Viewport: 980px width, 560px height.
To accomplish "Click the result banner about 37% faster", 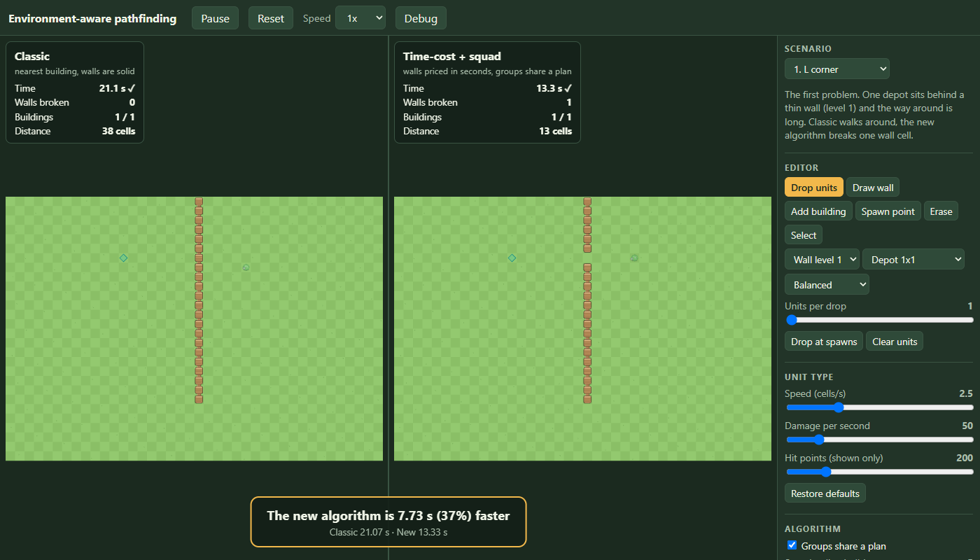I will point(388,521).
